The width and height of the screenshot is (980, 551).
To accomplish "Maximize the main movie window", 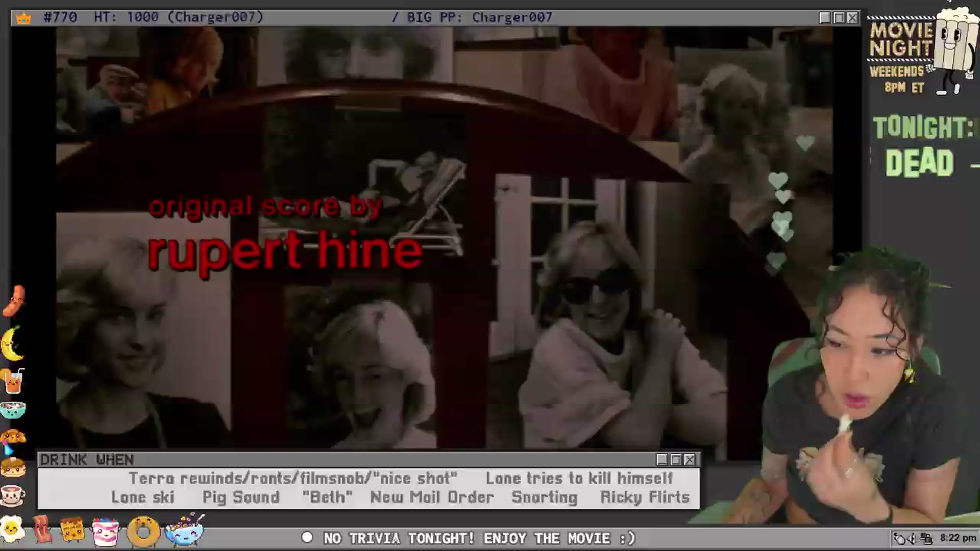I will (x=839, y=18).
